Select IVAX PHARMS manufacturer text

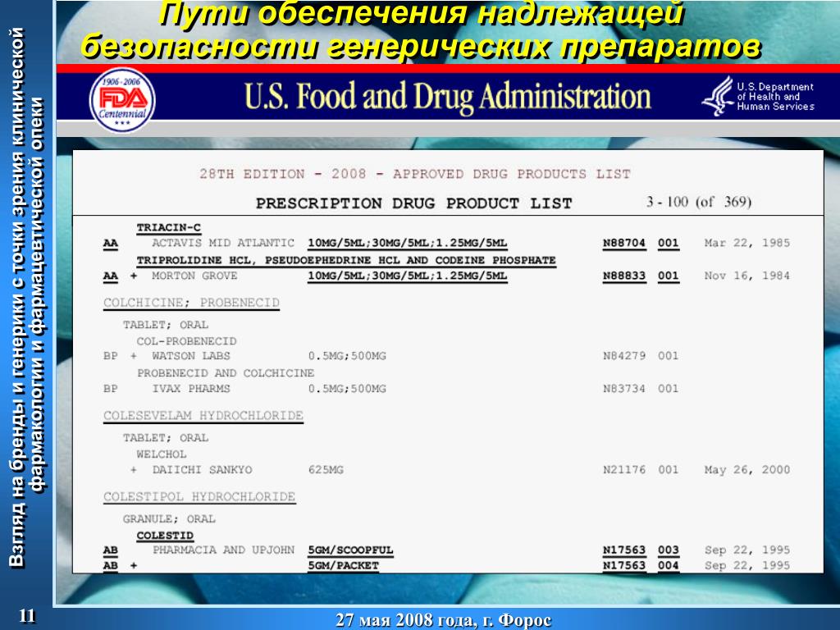(x=190, y=389)
